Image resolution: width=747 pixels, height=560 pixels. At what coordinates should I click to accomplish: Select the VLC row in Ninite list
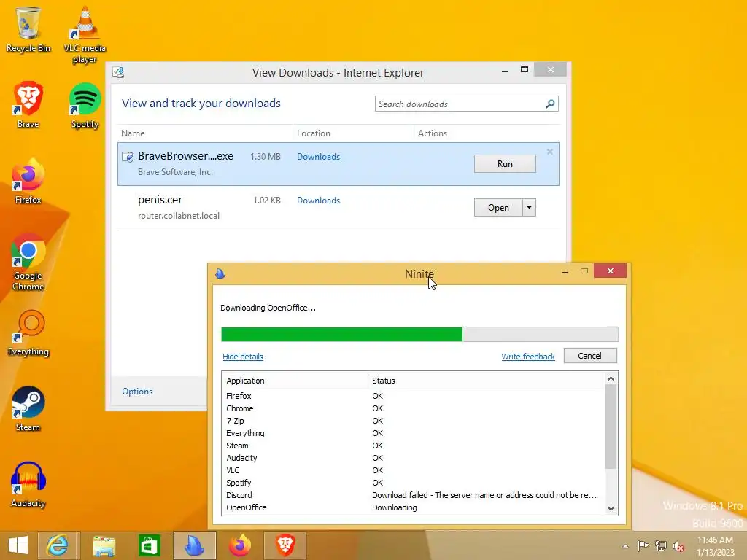pyautogui.click(x=414, y=470)
